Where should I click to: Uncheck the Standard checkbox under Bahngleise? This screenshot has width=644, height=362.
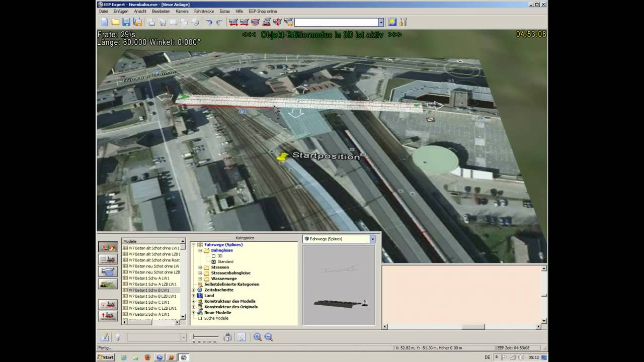(x=213, y=261)
